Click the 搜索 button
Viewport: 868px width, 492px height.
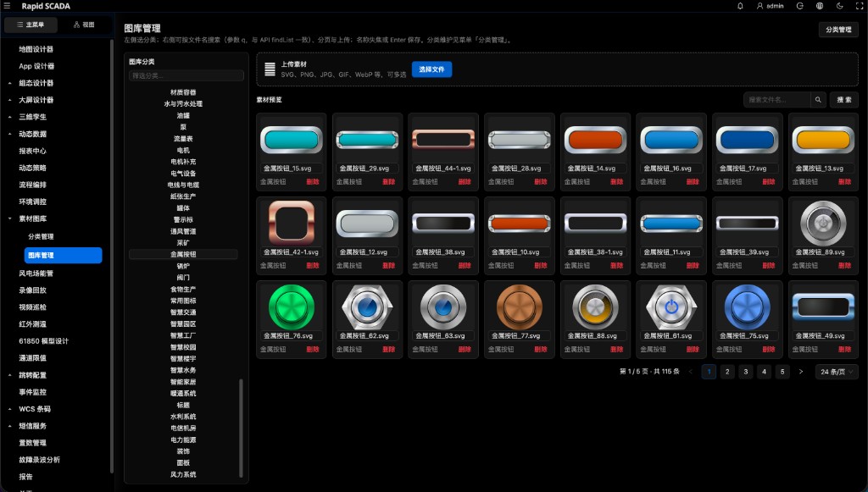(843, 100)
